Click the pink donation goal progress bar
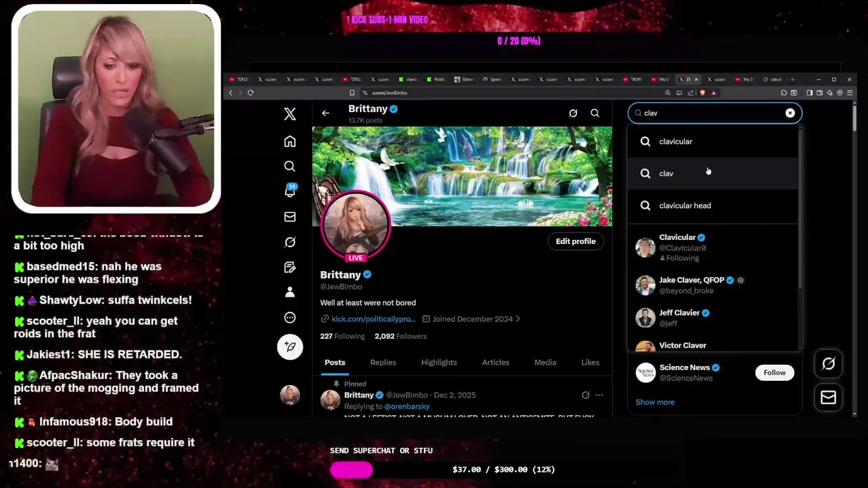Image resolution: width=868 pixels, height=488 pixels. [351, 470]
